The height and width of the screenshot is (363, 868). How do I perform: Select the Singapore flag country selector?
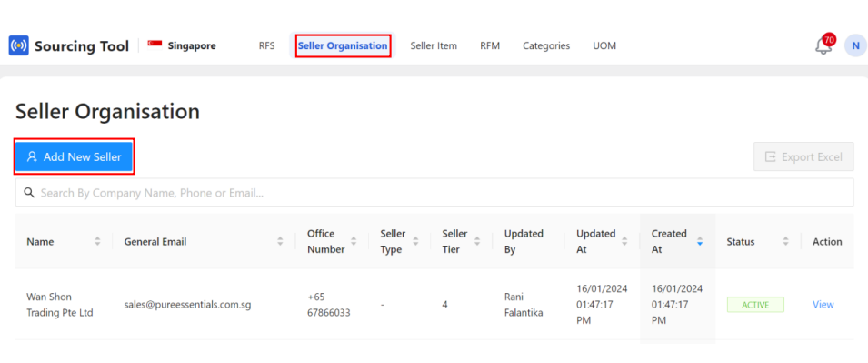(182, 45)
